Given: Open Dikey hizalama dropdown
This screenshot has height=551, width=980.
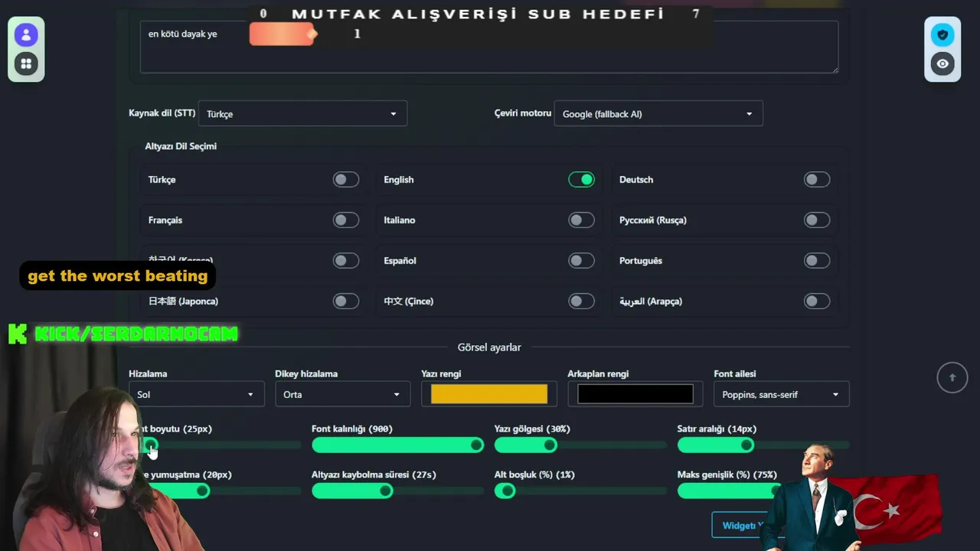Looking at the screenshot, I should click(x=342, y=394).
